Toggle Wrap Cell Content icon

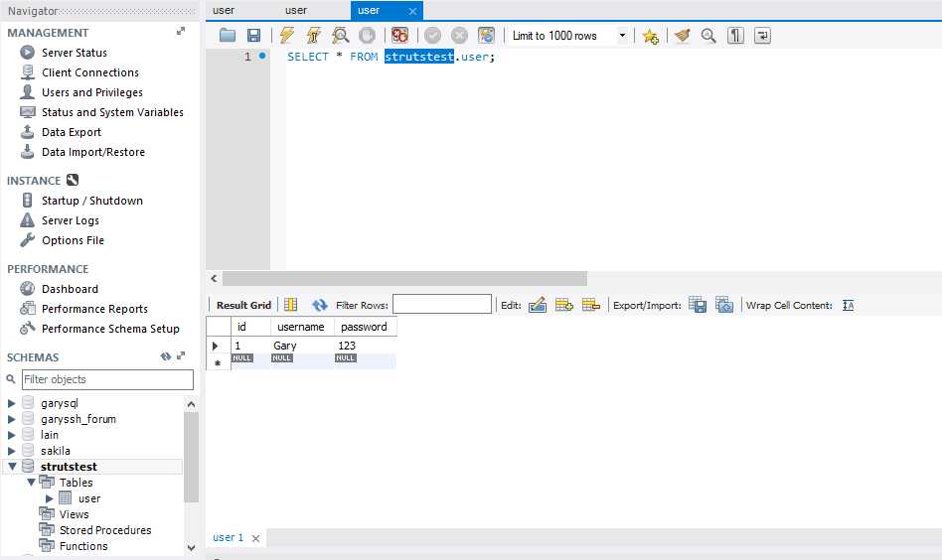[x=848, y=305]
